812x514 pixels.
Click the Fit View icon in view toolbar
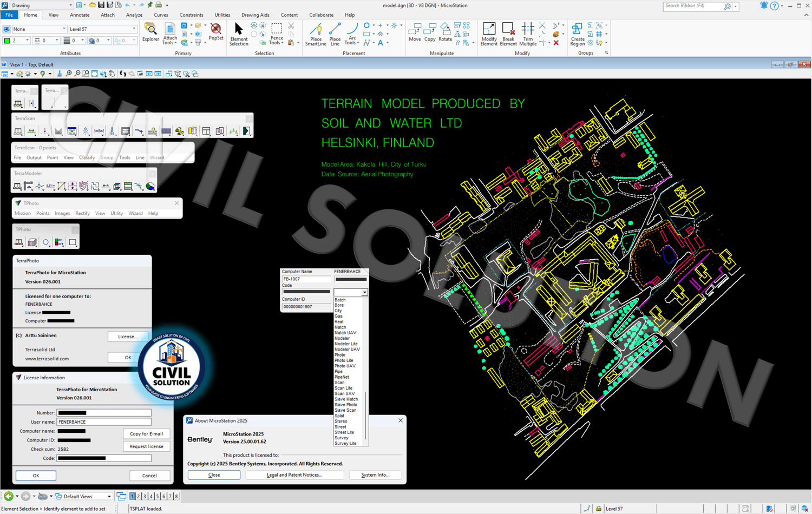95,74
